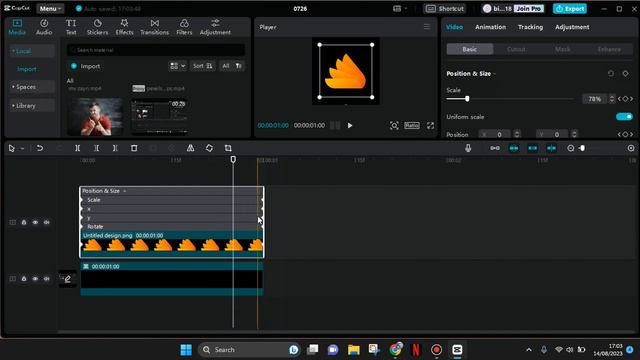Lock the Untitled design.png track
640x360 pixels.
(24, 222)
